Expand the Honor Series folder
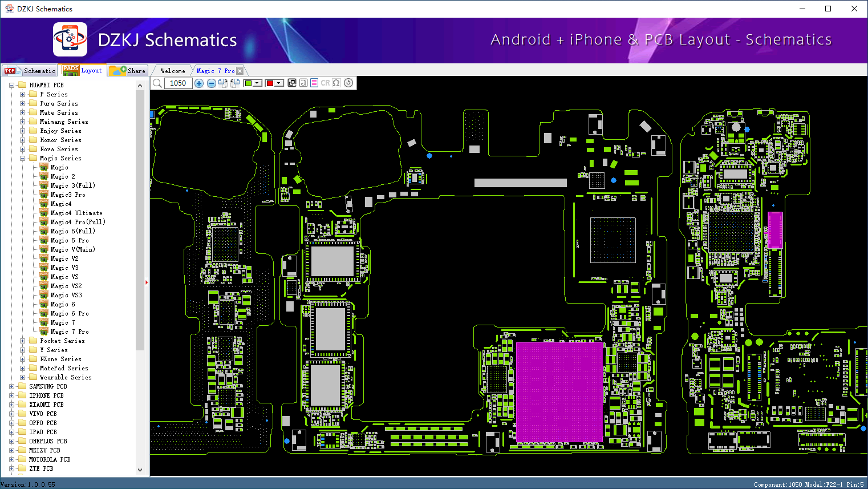 23,140
